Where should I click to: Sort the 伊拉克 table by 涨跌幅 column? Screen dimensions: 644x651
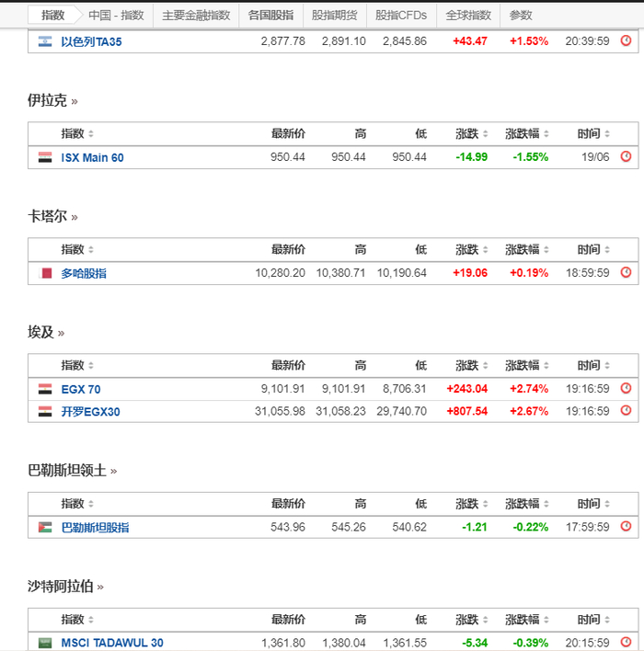pos(528,133)
